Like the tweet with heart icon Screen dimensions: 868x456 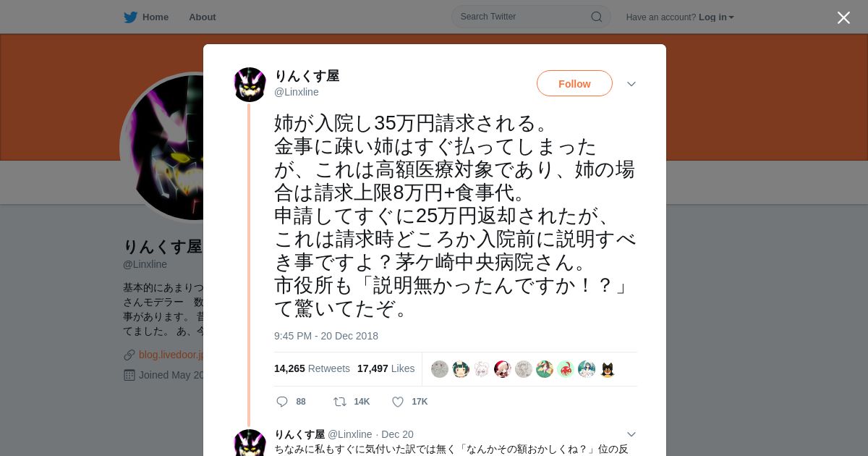398,402
